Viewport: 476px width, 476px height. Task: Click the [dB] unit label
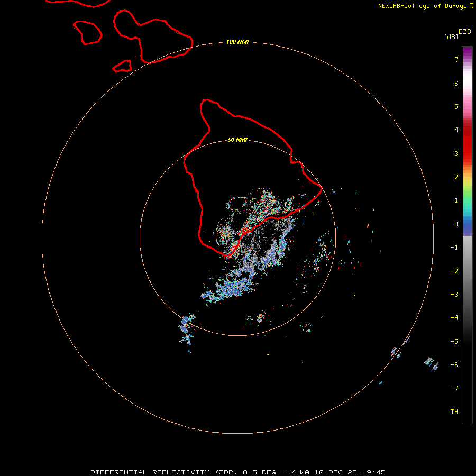(x=451, y=36)
